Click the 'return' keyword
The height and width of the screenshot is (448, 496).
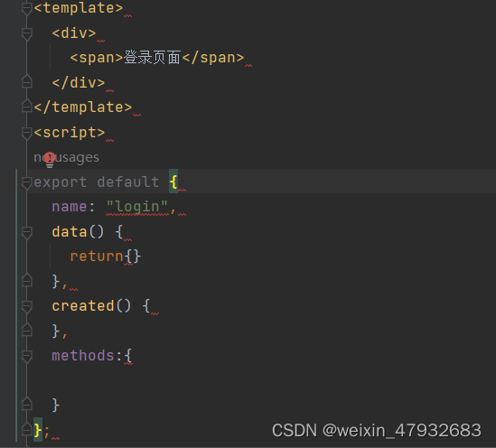[x=97, y=257]
